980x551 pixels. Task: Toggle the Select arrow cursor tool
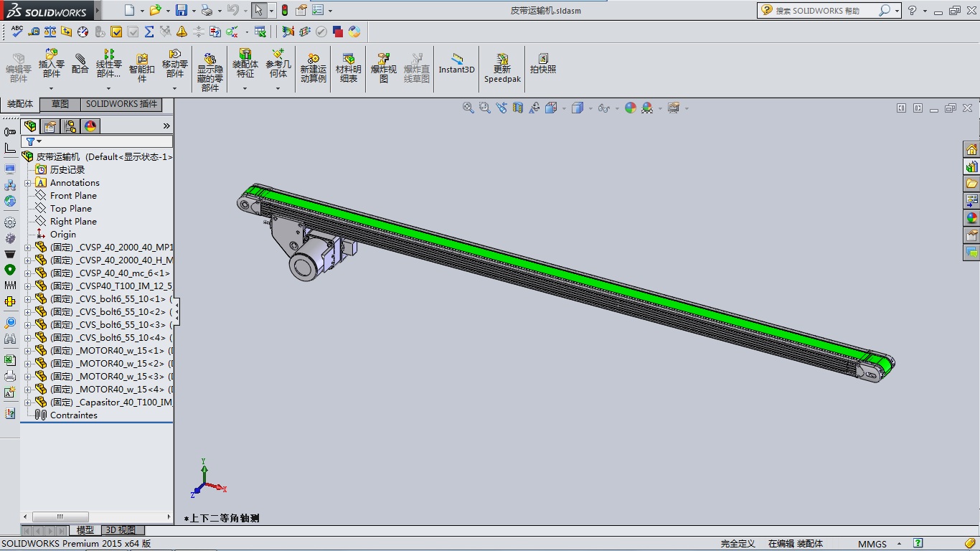click(258, 10)
